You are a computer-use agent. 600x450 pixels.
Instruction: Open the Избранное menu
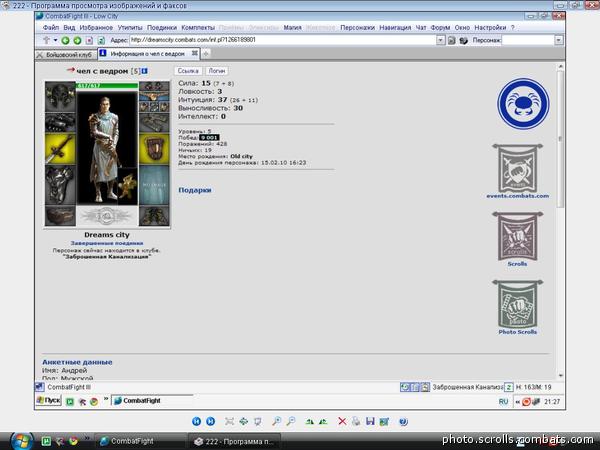pyautogui.click(x=96, y=28)
